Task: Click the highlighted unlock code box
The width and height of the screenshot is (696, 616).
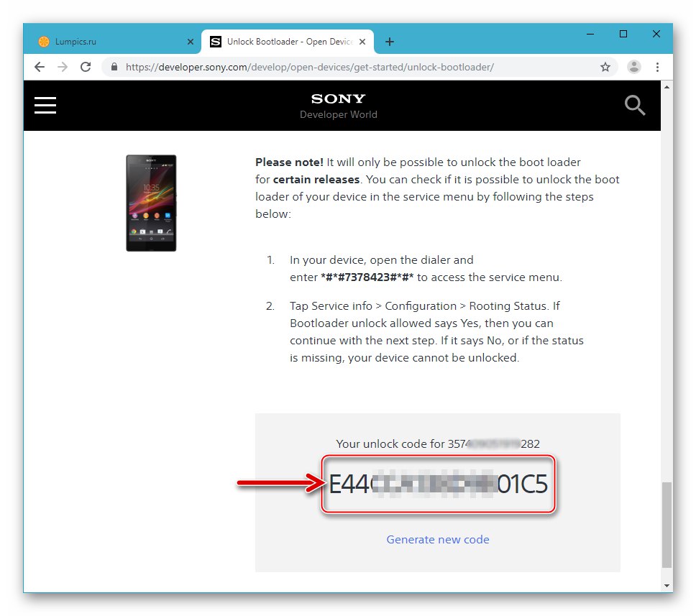Action: click(438, 484)
